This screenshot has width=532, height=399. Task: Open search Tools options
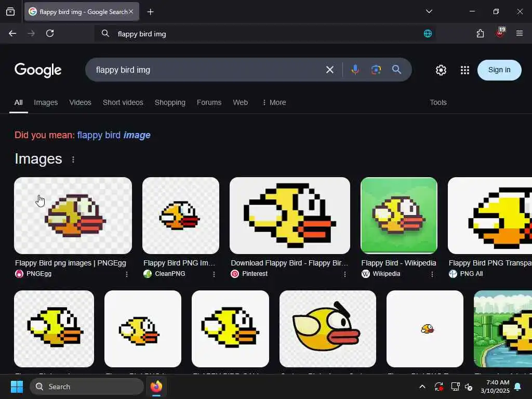pos(438,102)
